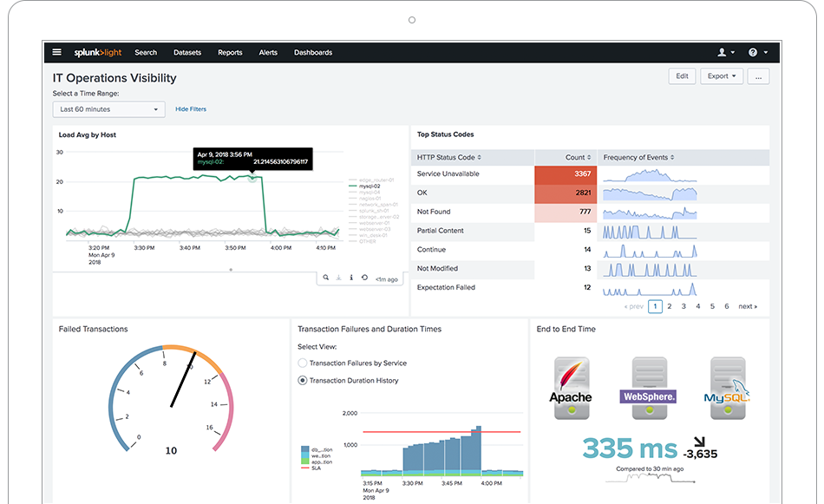Click the Splunk Light logo
Image resolution: width=824 pixels, height=504 pixels.
97,52
